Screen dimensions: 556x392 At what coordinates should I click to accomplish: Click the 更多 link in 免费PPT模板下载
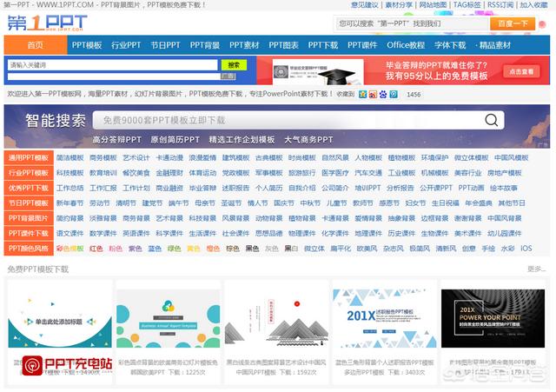point(536,269)
